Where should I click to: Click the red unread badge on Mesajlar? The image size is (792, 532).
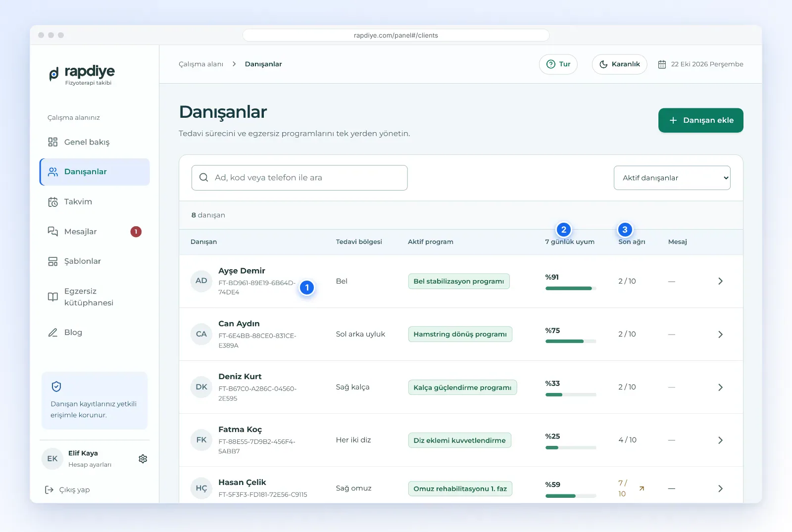[x=136, y=232]
